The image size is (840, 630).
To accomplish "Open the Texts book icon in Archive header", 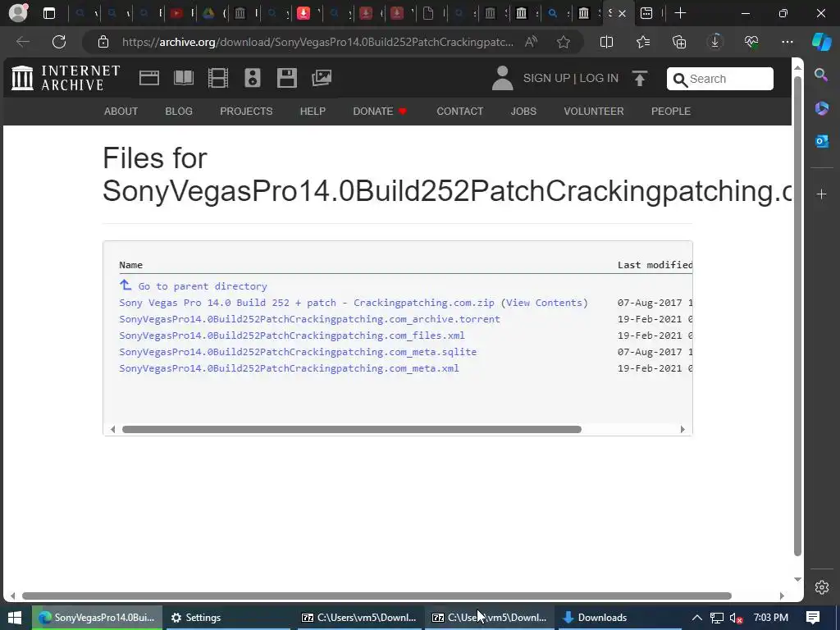I will click(x=184, y=78).
